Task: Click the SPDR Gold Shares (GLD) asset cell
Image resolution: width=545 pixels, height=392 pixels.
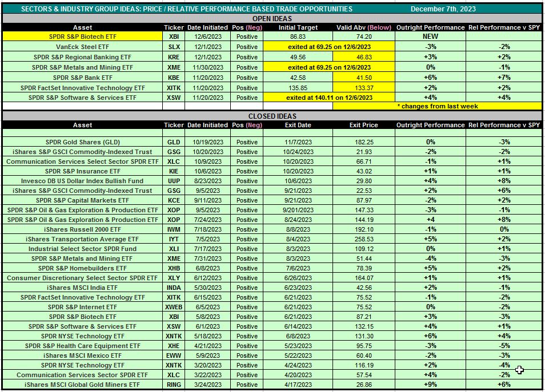Action: coord(82,142)
